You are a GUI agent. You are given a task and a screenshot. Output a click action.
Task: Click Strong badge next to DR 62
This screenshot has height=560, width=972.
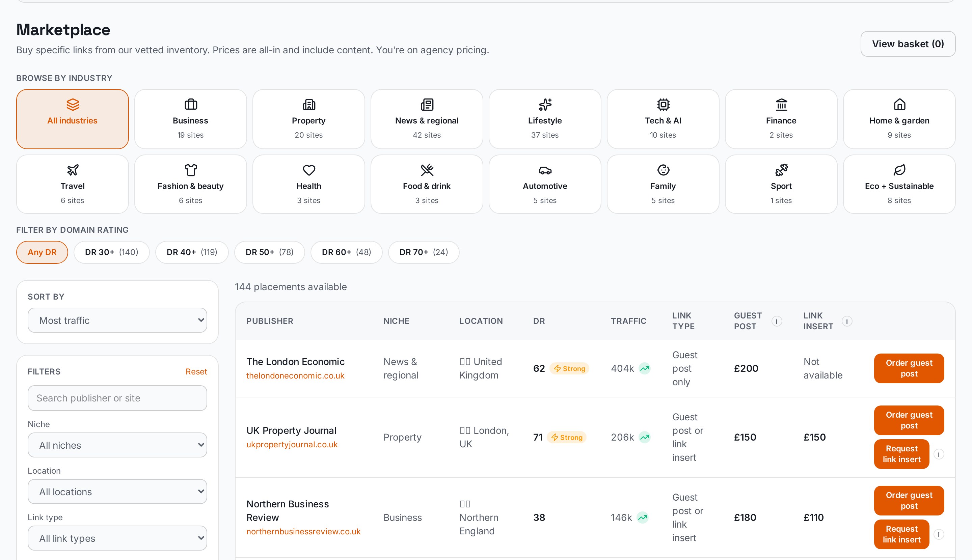(x=569, y=368)
